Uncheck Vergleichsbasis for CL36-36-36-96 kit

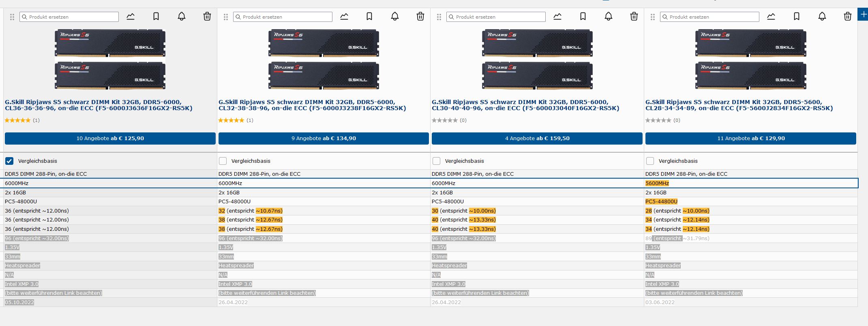9,161
